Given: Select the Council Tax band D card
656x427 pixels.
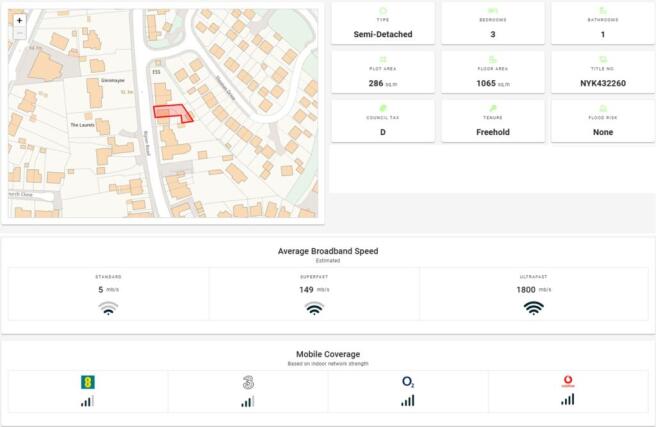Looking at the screenshot, I should coord(383,121).
